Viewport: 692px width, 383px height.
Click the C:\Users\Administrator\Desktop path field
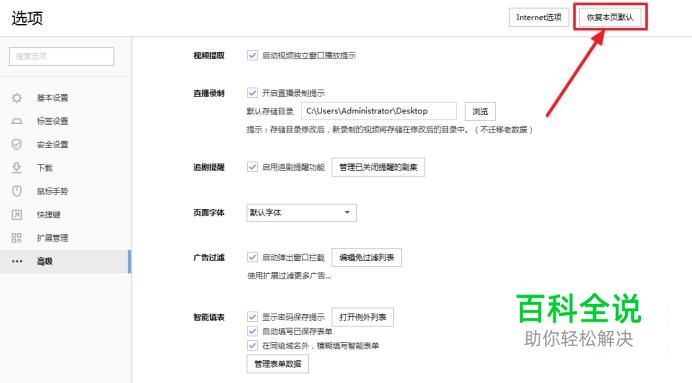click(x=379, y=111)
